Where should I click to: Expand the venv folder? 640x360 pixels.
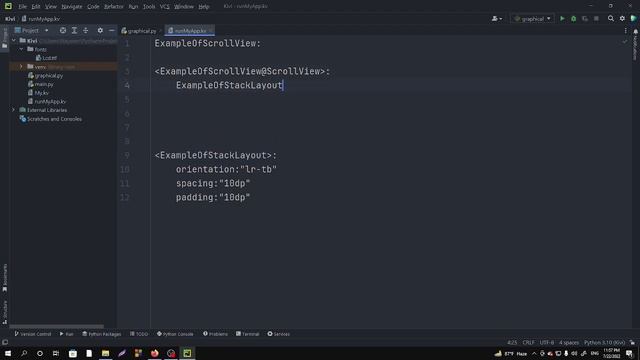(x=21, y=67)
